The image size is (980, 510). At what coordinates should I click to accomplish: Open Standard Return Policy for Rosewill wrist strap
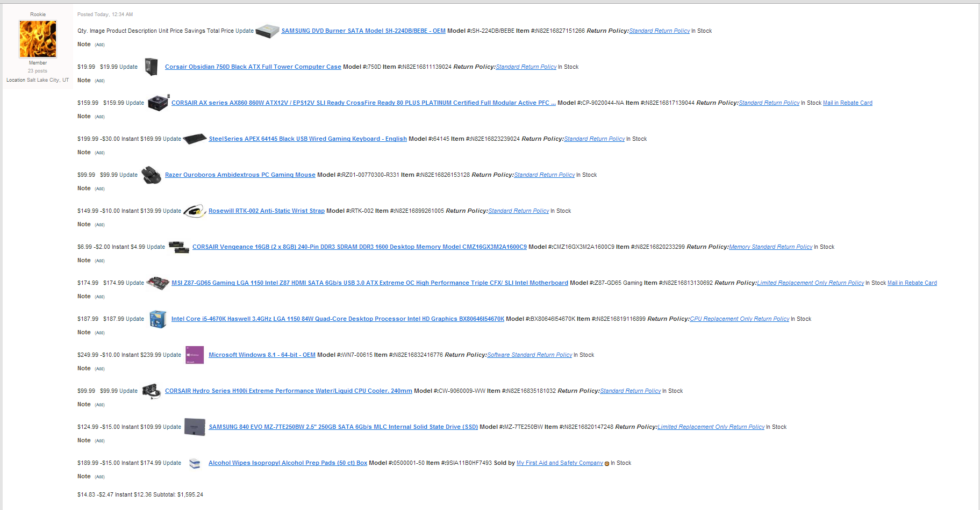(x=519, y=211)
